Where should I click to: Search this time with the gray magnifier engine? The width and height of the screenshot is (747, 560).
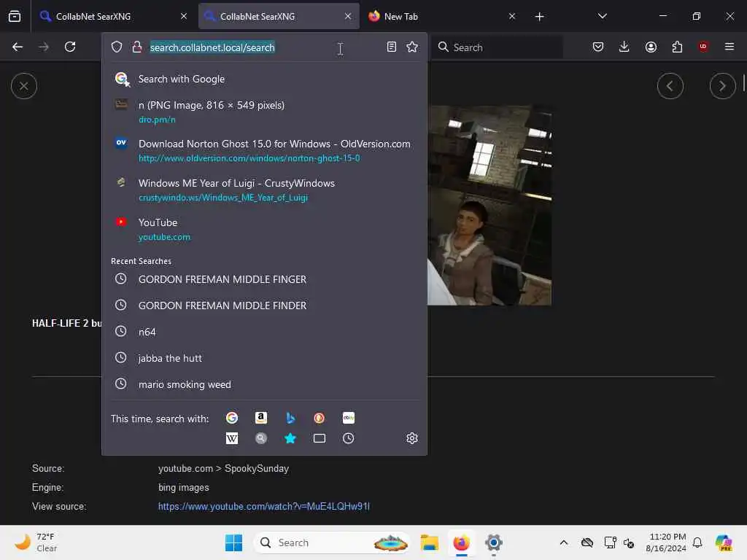tap(261, 438)
